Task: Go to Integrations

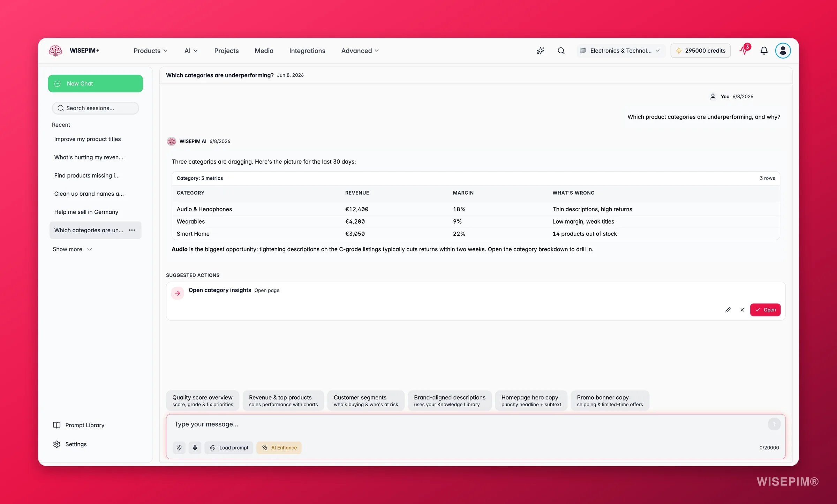Action: [x=307, y=51]
